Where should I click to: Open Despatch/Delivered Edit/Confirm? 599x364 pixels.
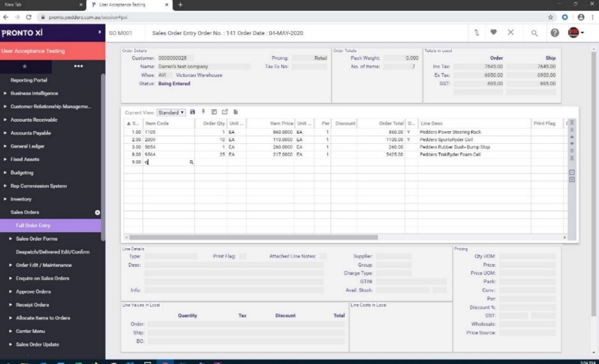[x=53, y=252]
